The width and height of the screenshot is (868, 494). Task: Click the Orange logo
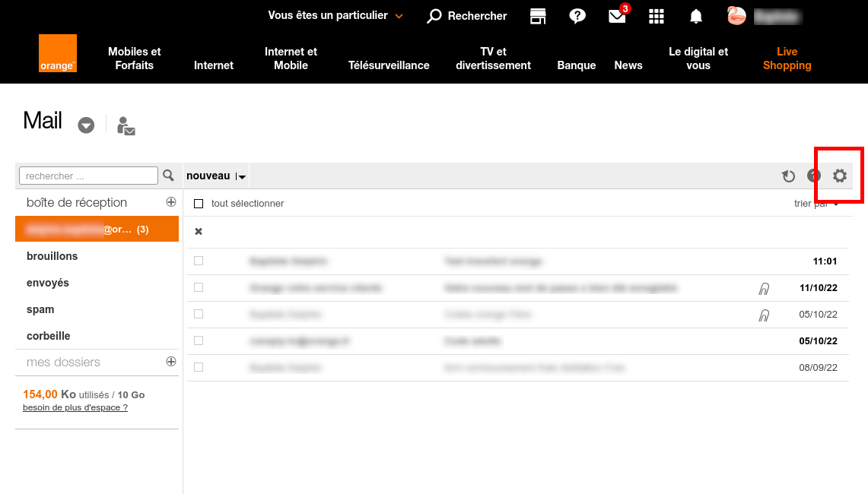(x=58, y=53)
